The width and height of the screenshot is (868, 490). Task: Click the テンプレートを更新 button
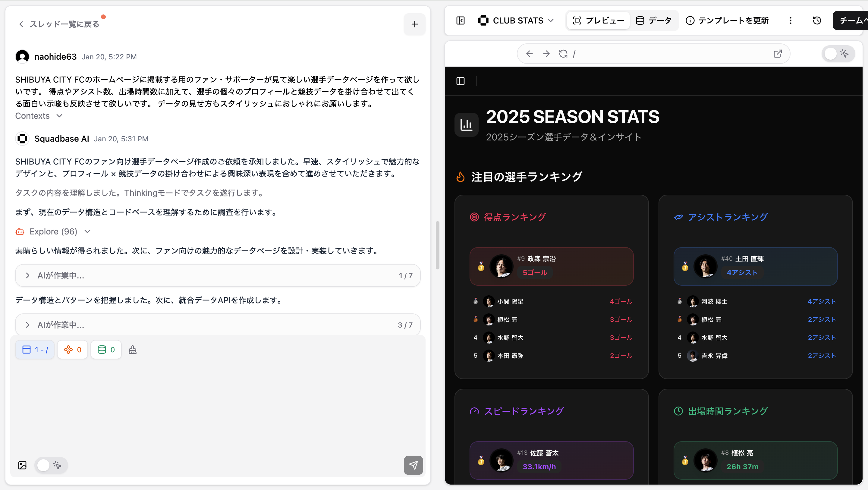point(727,20)
